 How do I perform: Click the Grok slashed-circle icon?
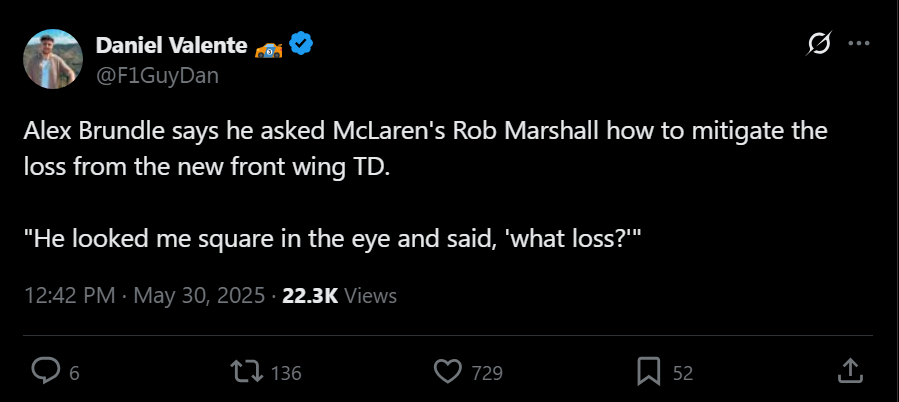point(819,44)
